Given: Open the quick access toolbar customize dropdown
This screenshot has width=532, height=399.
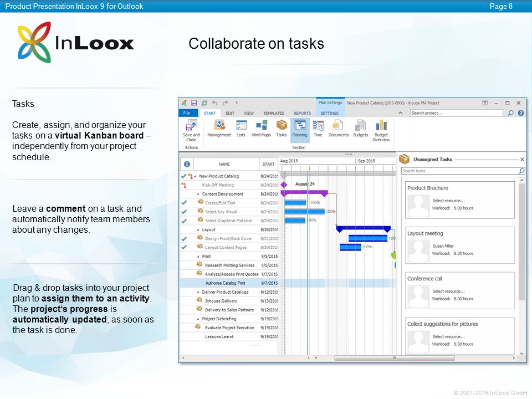Looking at the screenshot, I should [x=236, y=103].
